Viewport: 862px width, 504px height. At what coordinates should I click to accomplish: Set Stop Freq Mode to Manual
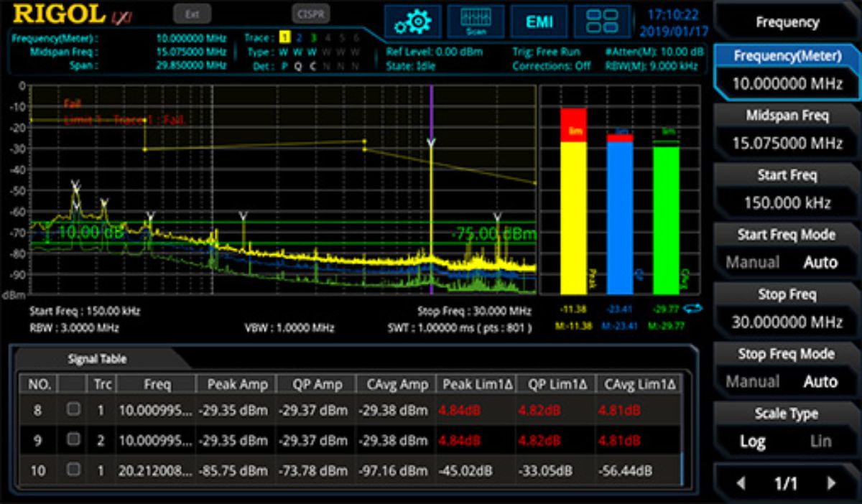751,382
